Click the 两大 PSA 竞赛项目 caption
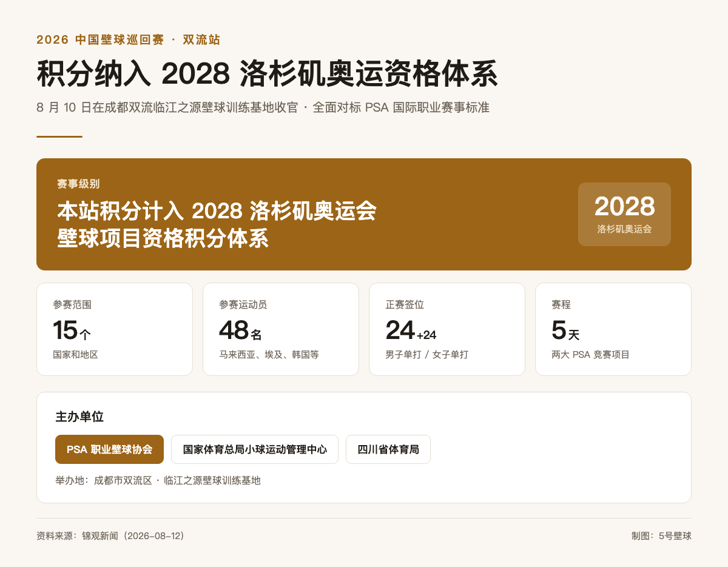 coord(590,355)
